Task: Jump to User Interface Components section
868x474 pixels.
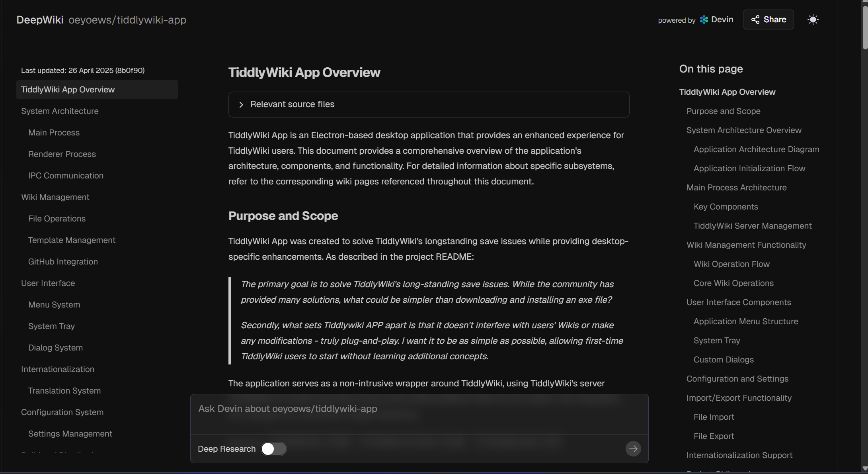Action: 739,302
